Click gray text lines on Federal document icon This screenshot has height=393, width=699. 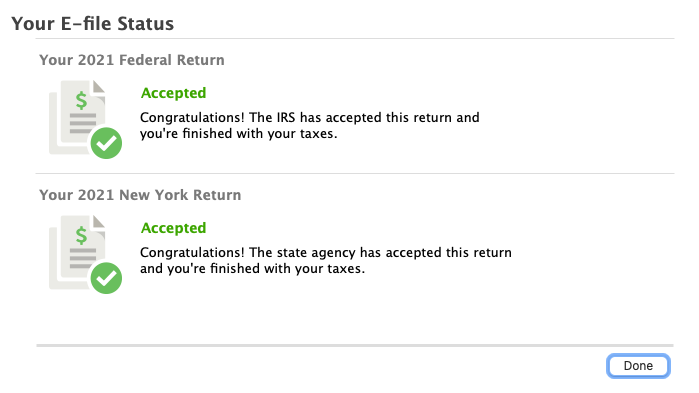tap(83, 123)
